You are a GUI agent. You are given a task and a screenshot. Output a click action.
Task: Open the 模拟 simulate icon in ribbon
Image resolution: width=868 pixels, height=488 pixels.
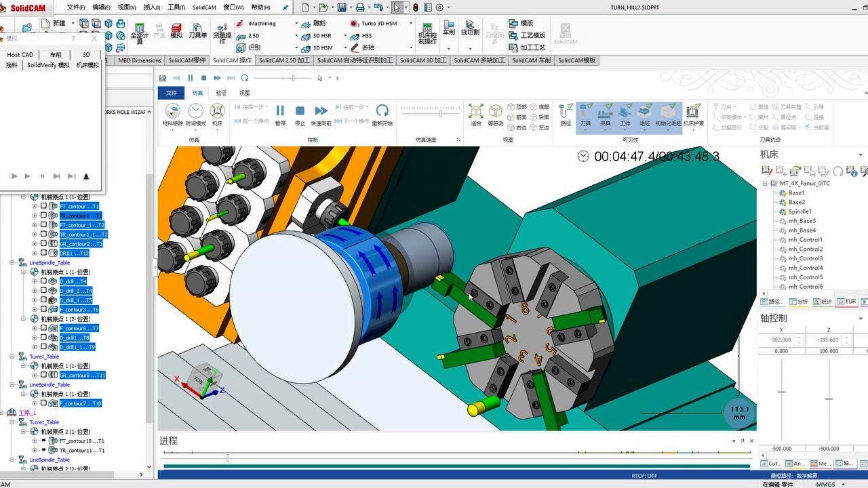(176, 30)
